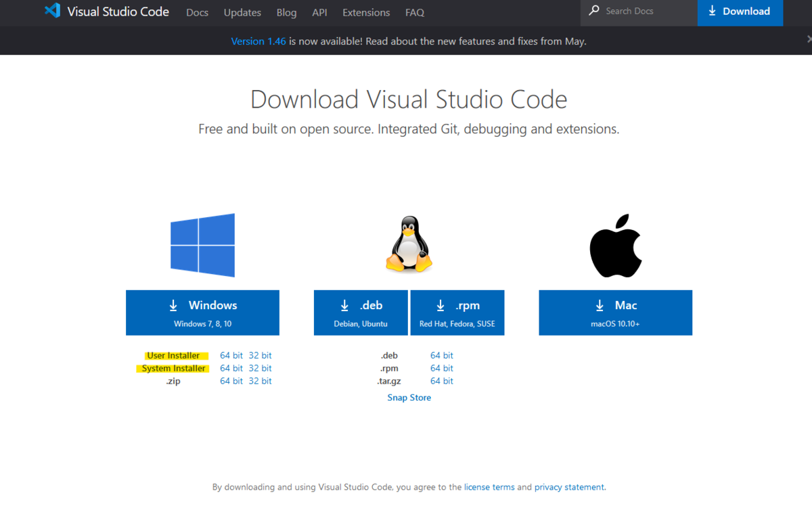This screenshot has width=812, height=506.
Task: Click the Visual Studio Code logo icon
Action: point(52,11)
